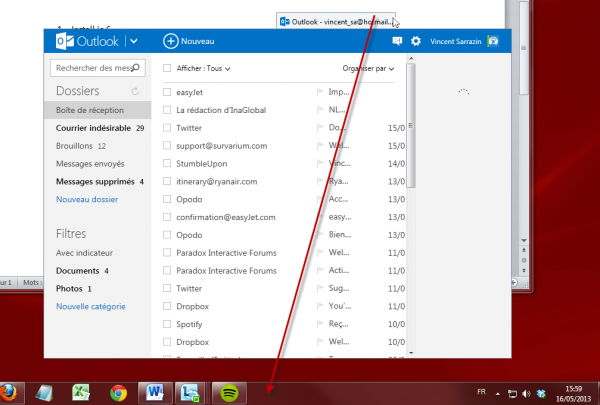
Task: Flag the Spotify message
Action: (x=320, y=324)
